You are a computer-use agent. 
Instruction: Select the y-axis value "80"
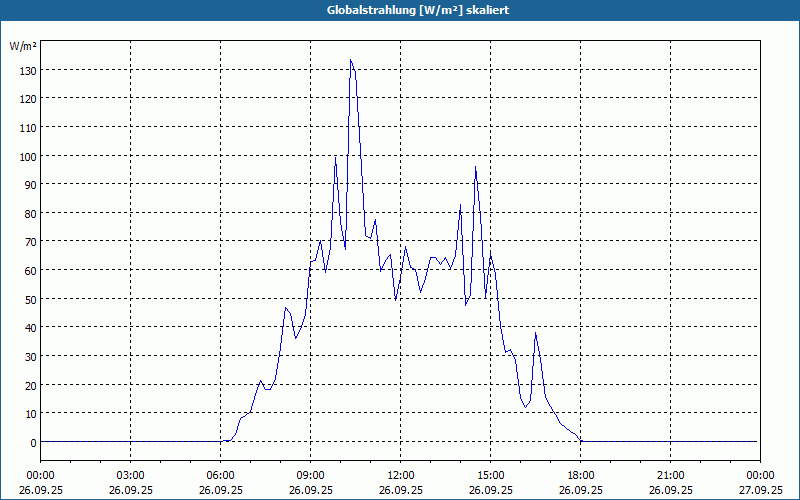point(30,214)
